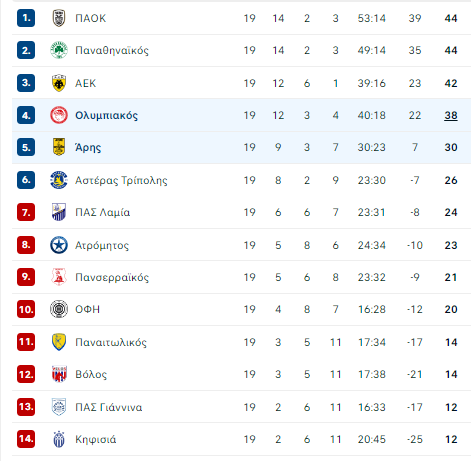Click the blue position badge number 1

26,18
